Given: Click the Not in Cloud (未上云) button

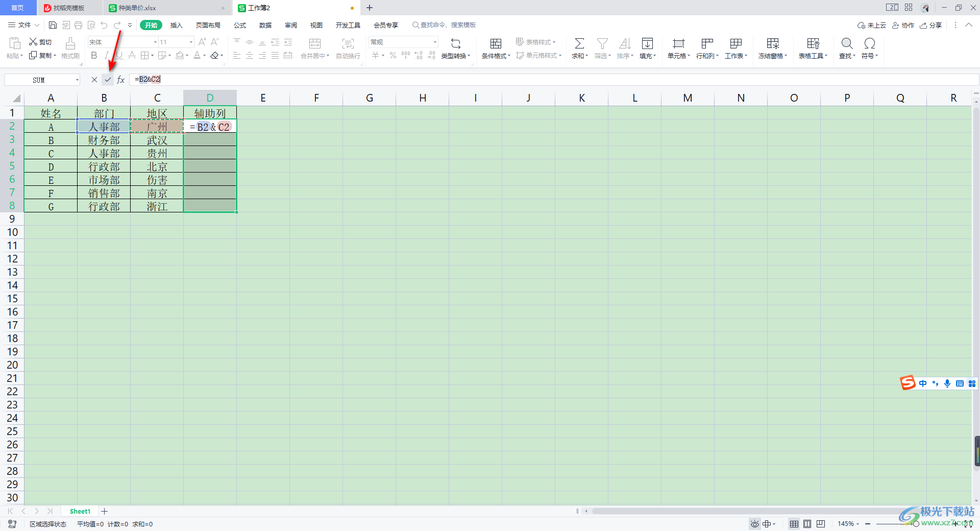Looking at the screenshot, I should click(x=872, y=25).
